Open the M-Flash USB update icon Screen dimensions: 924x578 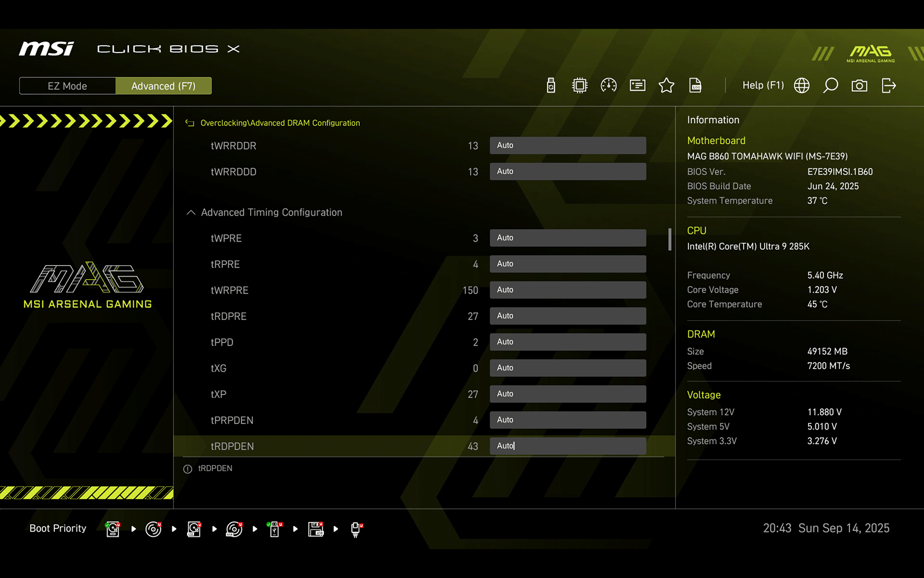(551, 86)
